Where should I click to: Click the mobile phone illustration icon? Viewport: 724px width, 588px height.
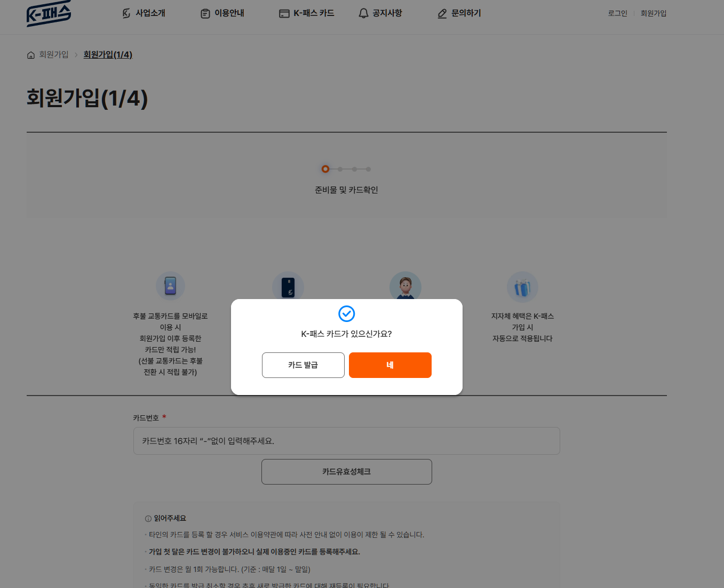(x=170, y=286)
